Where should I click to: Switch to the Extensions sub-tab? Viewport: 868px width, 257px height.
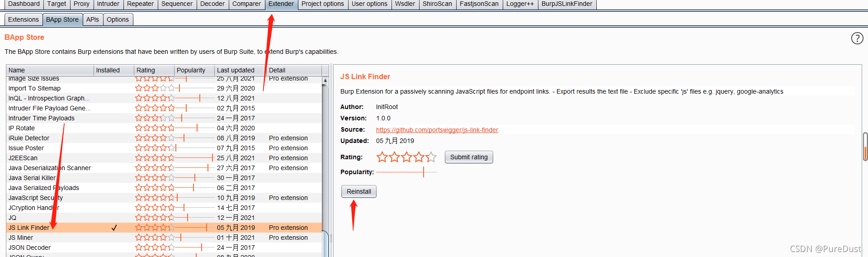coord(24,19)
